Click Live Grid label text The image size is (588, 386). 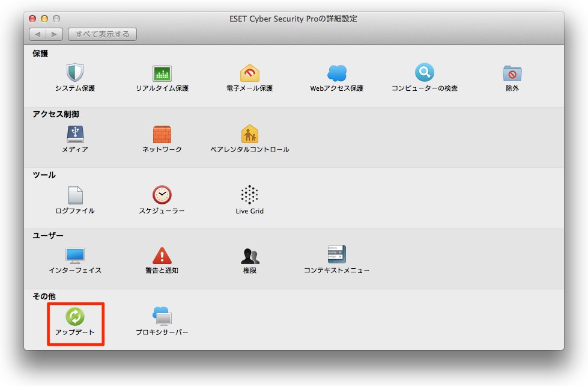(x=249, y=211)
